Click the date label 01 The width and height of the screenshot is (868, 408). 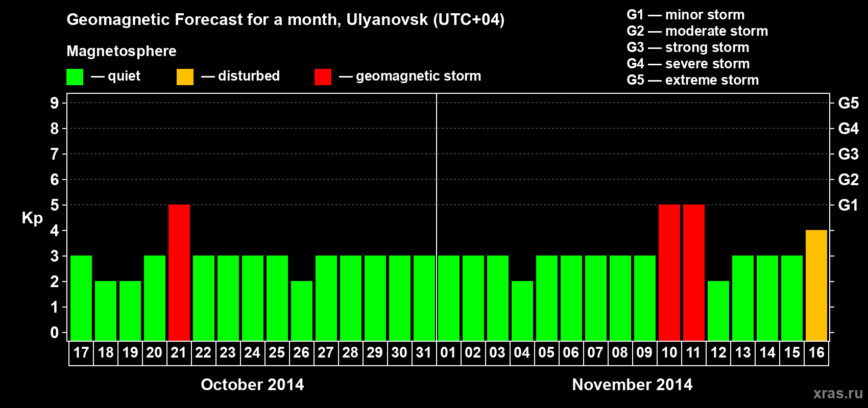click(x=448, y=353)
